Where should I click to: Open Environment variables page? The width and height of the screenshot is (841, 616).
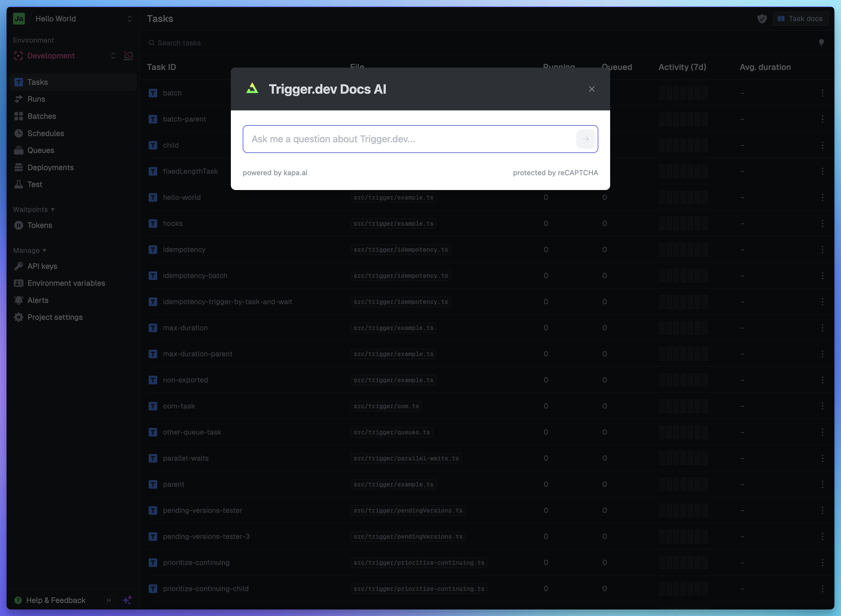coord(73,283)
